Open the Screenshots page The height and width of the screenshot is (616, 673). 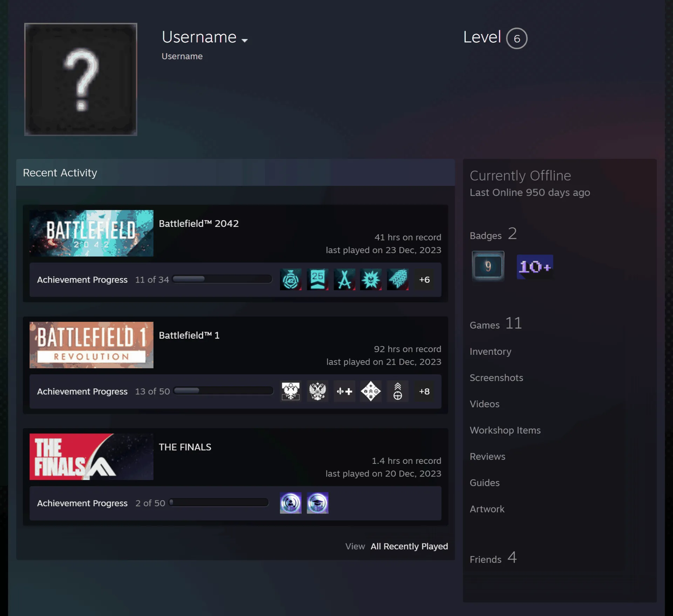click(x=496, y=378)
